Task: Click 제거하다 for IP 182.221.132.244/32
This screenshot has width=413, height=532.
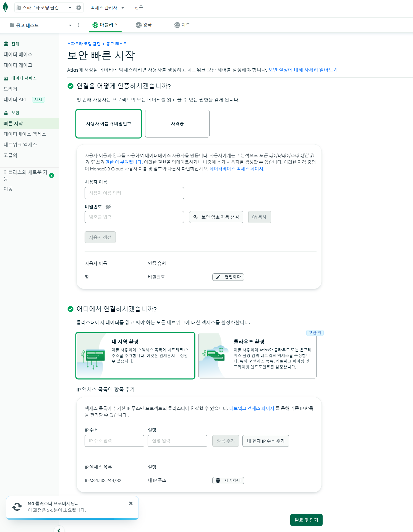Action: [x=228, y=481]
